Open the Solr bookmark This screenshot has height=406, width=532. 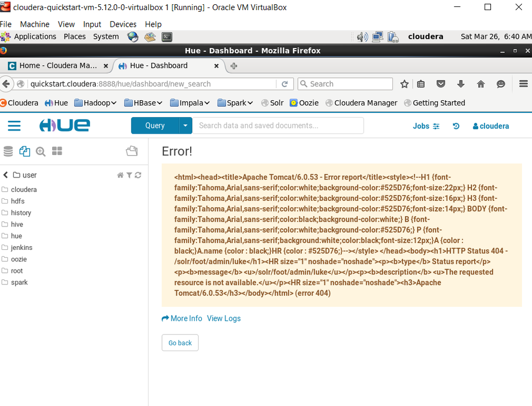pos(273,103)
